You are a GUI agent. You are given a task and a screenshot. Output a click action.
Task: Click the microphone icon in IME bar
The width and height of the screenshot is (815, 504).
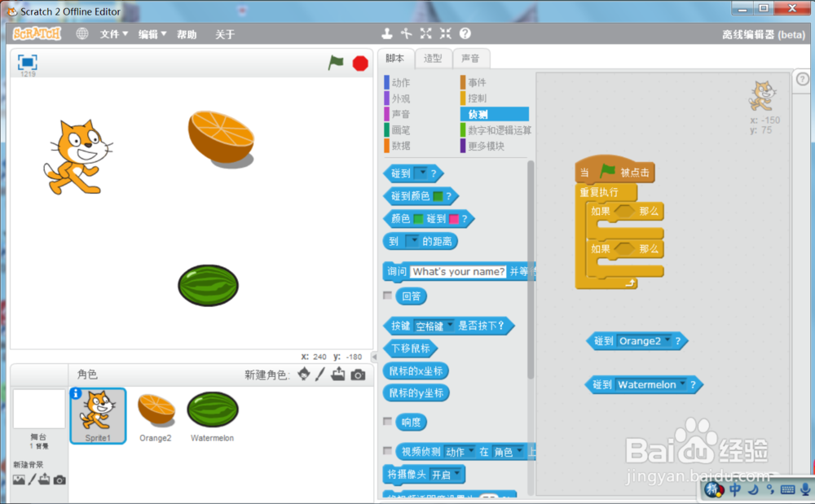click(x=805, y=489)
